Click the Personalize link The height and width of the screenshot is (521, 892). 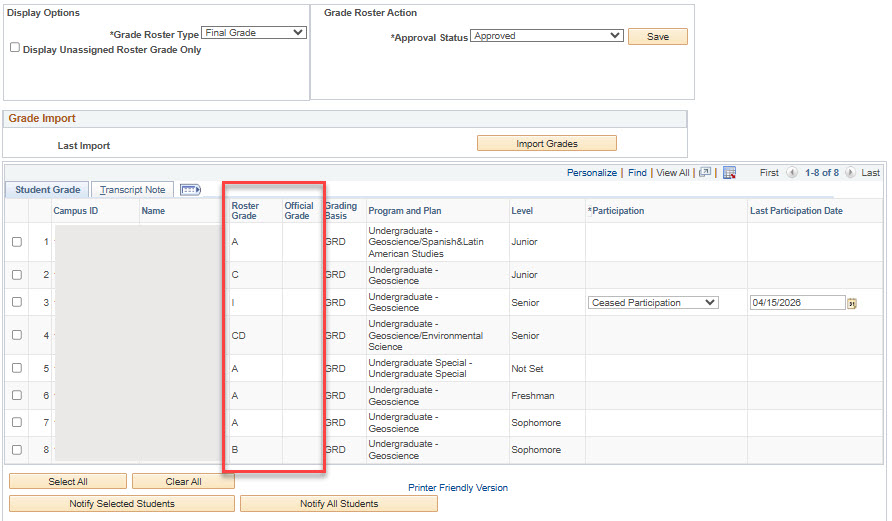pyautogui.click(x=592, y=172)
